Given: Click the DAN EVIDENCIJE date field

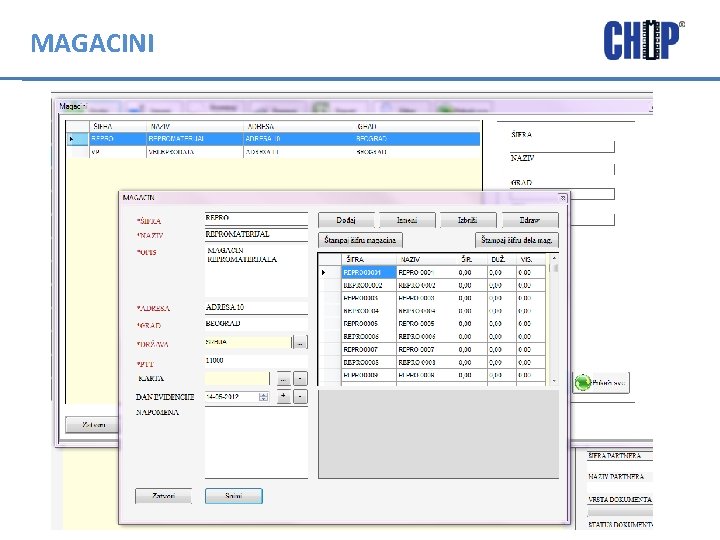Looking at the screenshot, I should coord(236,397).
